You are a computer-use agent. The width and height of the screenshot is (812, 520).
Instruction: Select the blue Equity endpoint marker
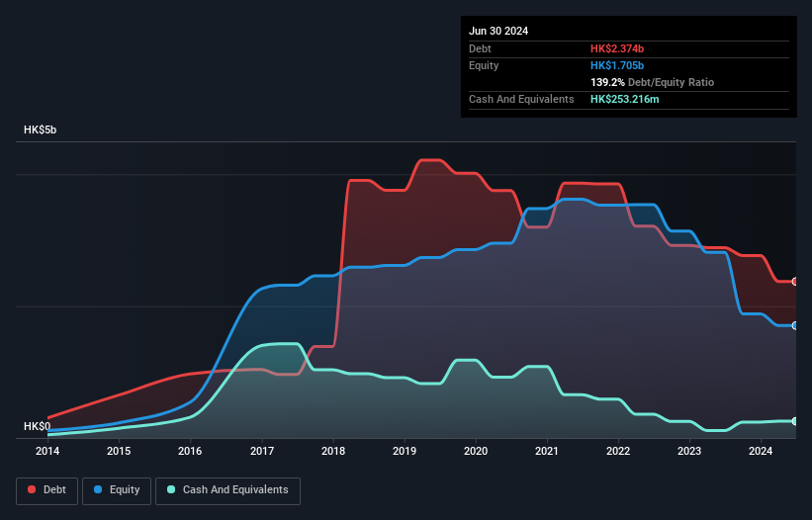(795, 325)
